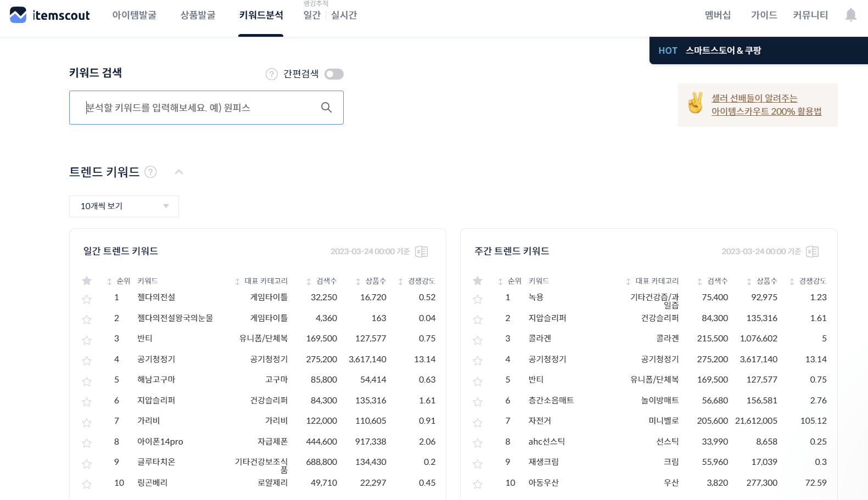Open the 아이폰14pro keyword
This screenshot has height=500, width=868.
pyautogui.click(x=160, y=442)
